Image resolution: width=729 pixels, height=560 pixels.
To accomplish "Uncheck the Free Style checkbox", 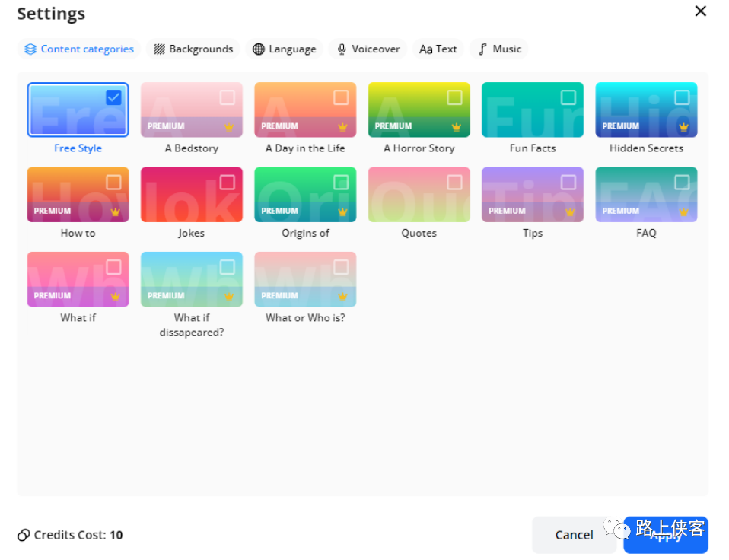I will (113, 97).
